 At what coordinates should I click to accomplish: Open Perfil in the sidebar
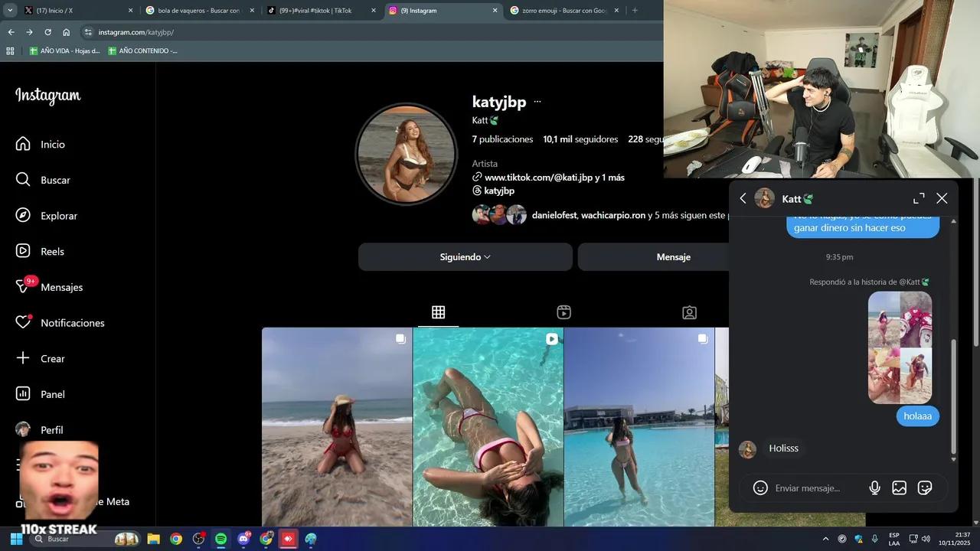(40, 430)
